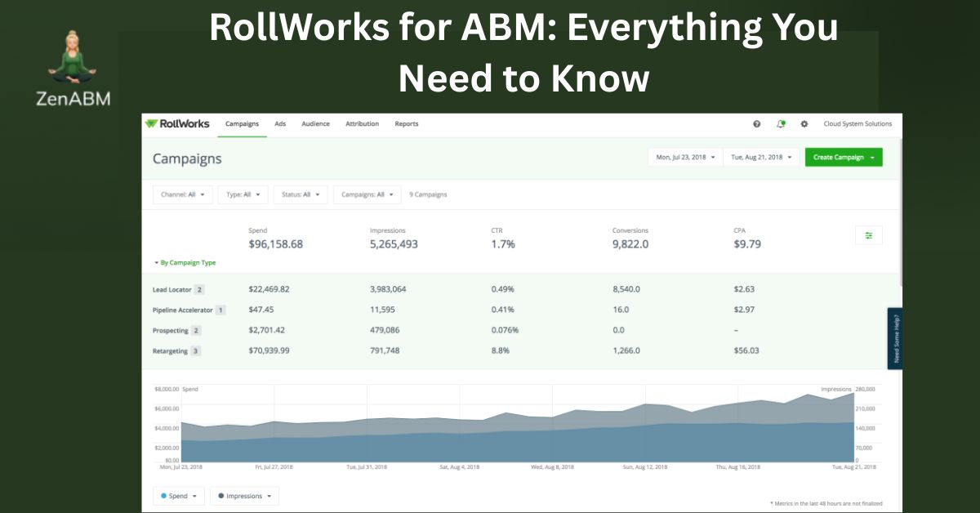980x513 pixels.
Task: Click Lead Locator spend $22,469.82
Action: [x=269, y=289]
